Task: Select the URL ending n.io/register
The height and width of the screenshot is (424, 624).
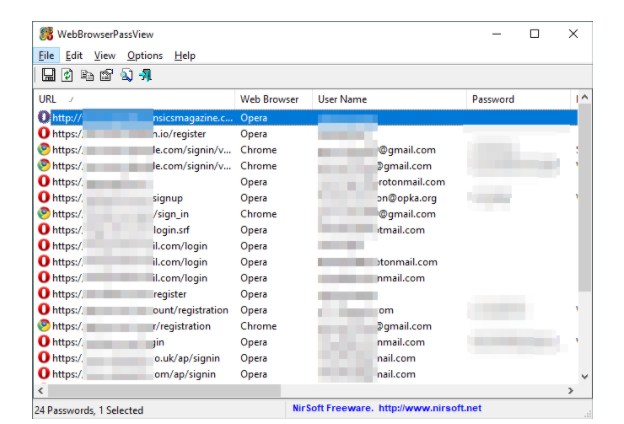Action: click(129, 134)
